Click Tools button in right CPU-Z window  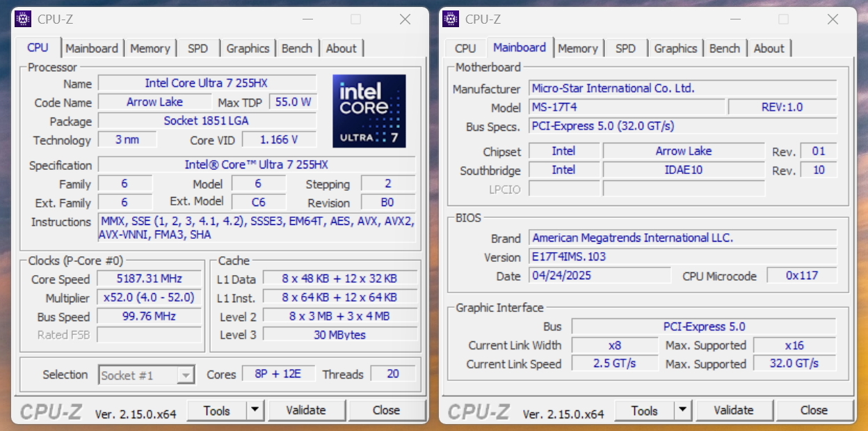pos(645,410)
